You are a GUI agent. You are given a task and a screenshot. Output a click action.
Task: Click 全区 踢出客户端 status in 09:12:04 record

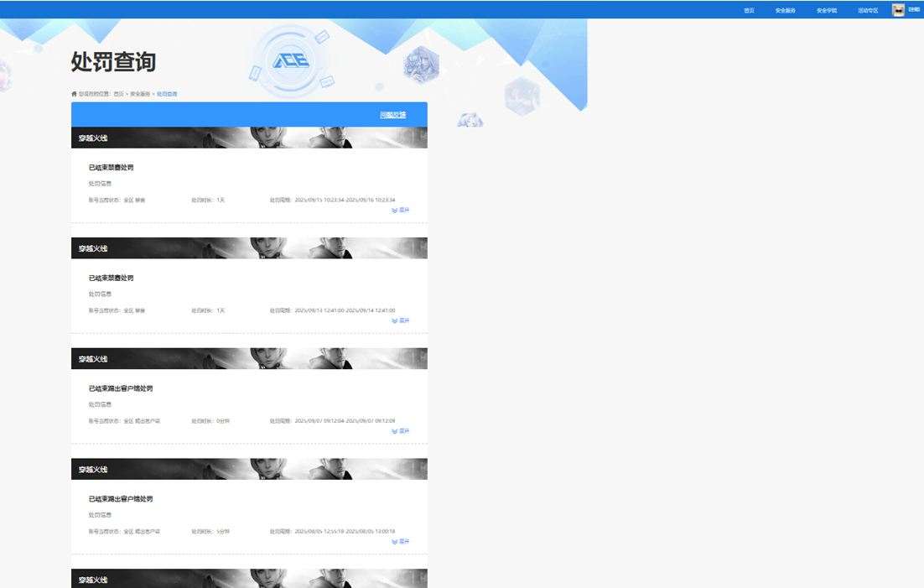142,421
